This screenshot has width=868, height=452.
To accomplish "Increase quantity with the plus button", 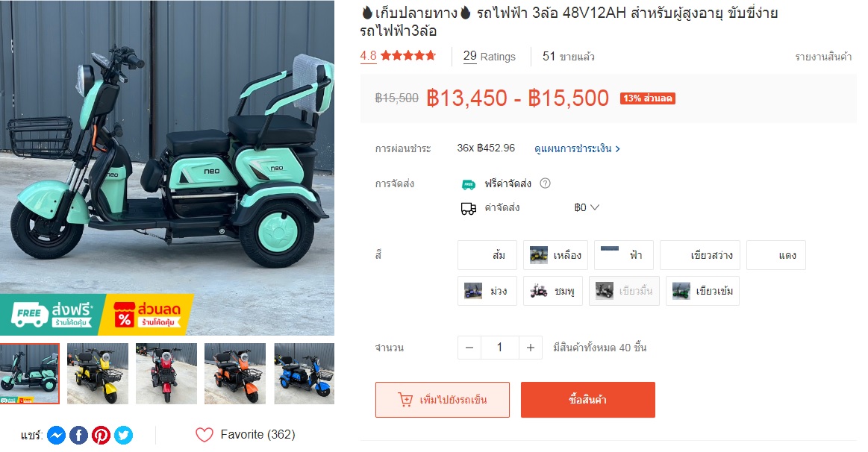I will (x=531, y=348).
